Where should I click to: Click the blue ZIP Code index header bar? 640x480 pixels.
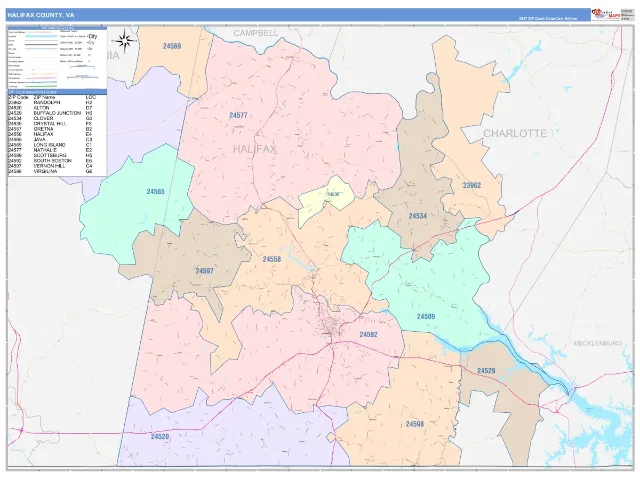click(x=57, y=92)
